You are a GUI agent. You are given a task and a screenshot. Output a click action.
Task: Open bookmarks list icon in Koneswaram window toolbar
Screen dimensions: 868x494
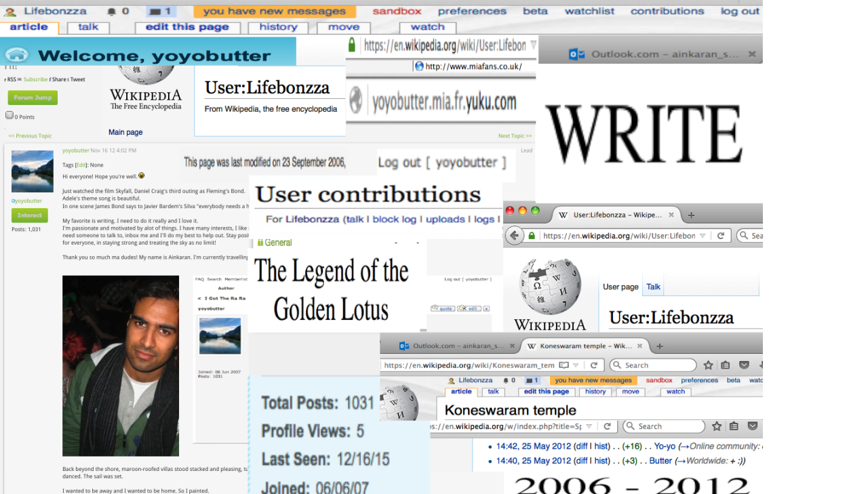tap(726, 365)
